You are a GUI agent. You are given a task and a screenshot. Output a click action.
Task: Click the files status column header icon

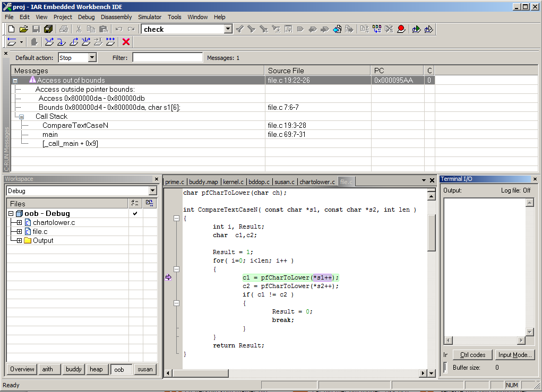tap(135, 203)
